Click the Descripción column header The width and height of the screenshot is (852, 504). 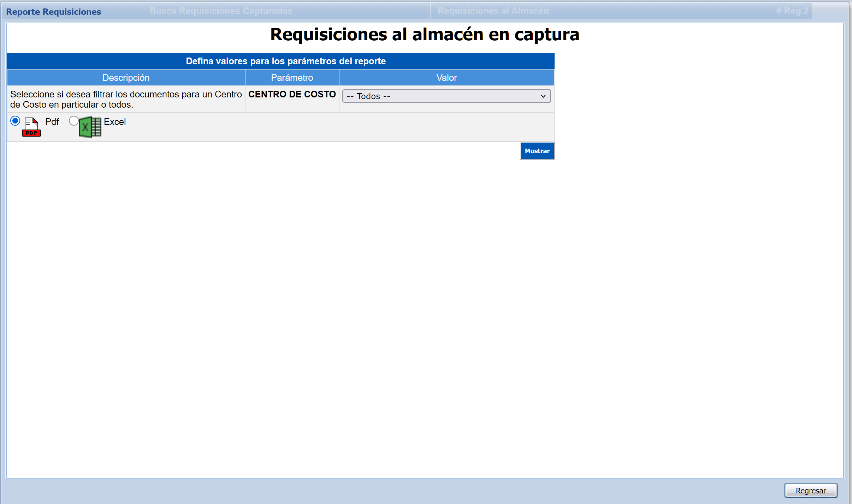[x=126, y=78]
